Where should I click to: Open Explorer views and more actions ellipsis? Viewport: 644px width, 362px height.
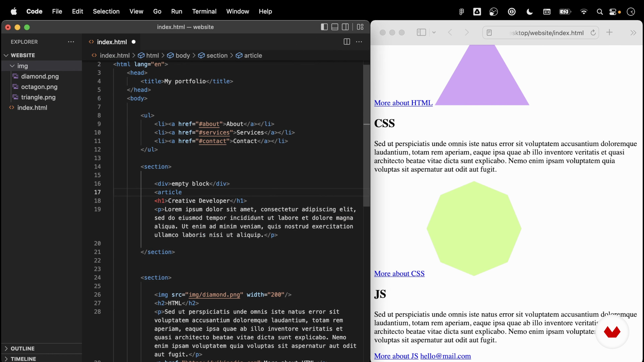click(71, 42)
